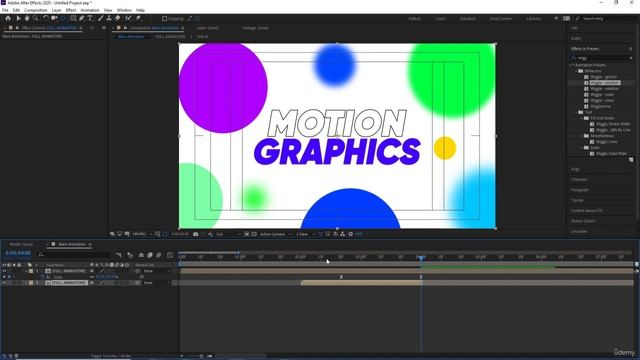Switch to the Small Screen workspace

pyautogui.click(x=500, y=19)
